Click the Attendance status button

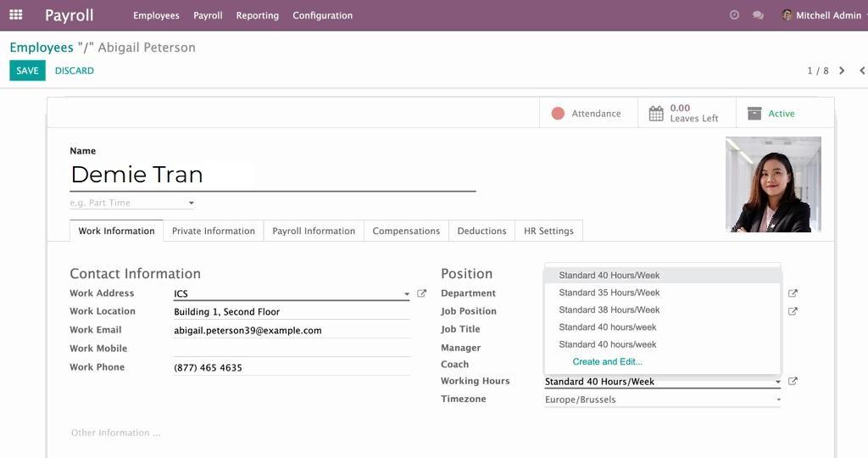click(588, 113)
